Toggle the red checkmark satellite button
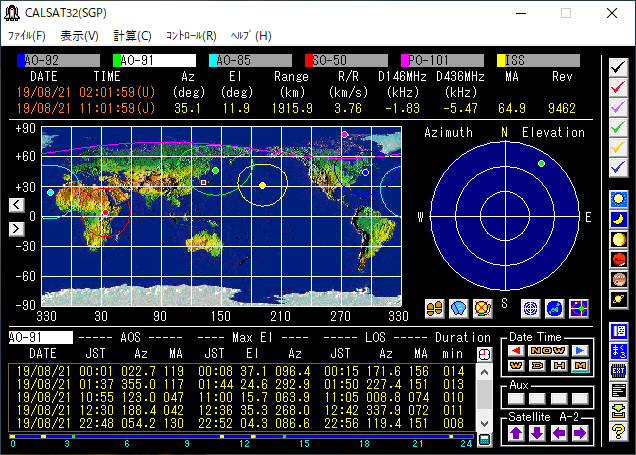The image size is (636, 455). pos(618,87)
